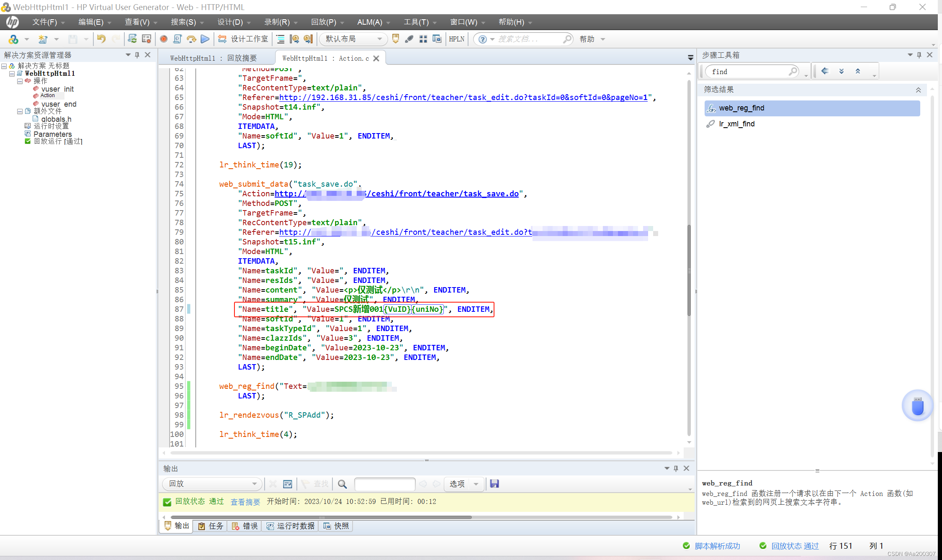This screenshot has width=942, height=560.
Task: Open Design Studio (设计工作室)
Action: 244,39
